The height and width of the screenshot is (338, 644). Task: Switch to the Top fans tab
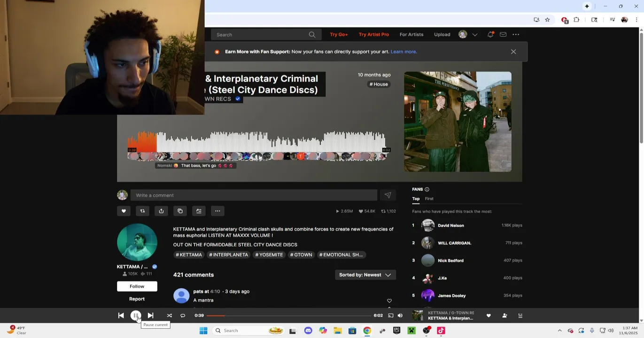click(x=416, y=199)
